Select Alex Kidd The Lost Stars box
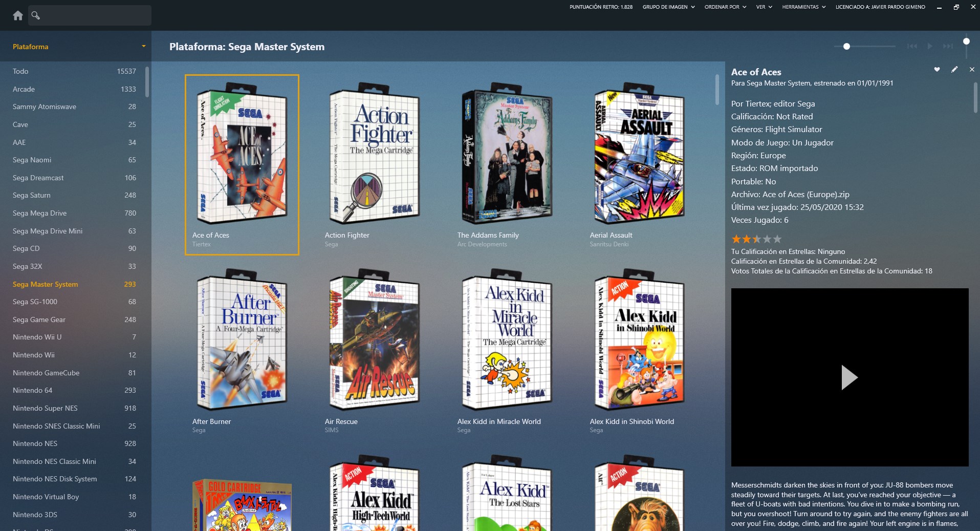This screenshot has width=980, height=531. pos(507,493)
